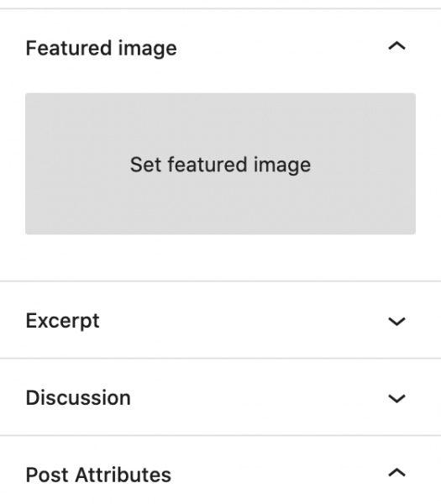Set featured image for the post

[220, 164]
